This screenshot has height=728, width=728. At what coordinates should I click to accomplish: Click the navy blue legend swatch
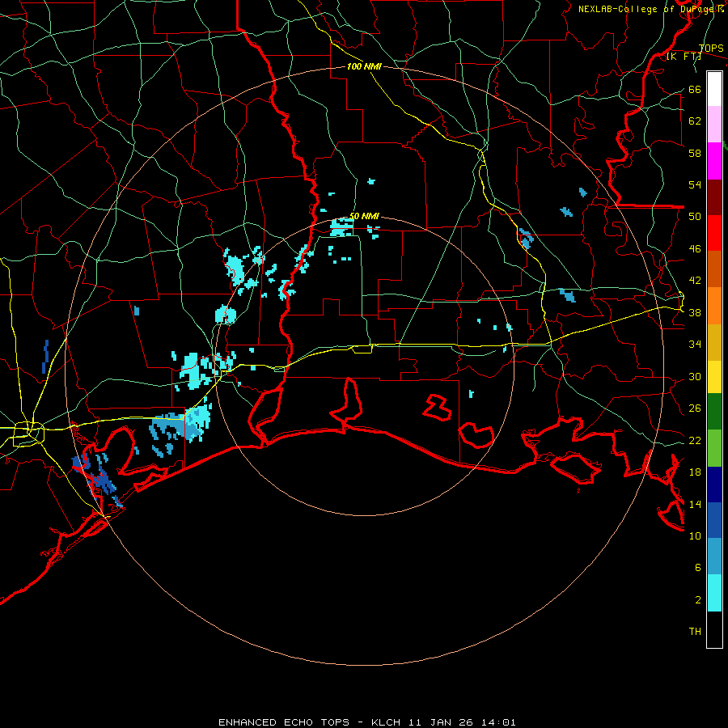[x=714, y=485]
